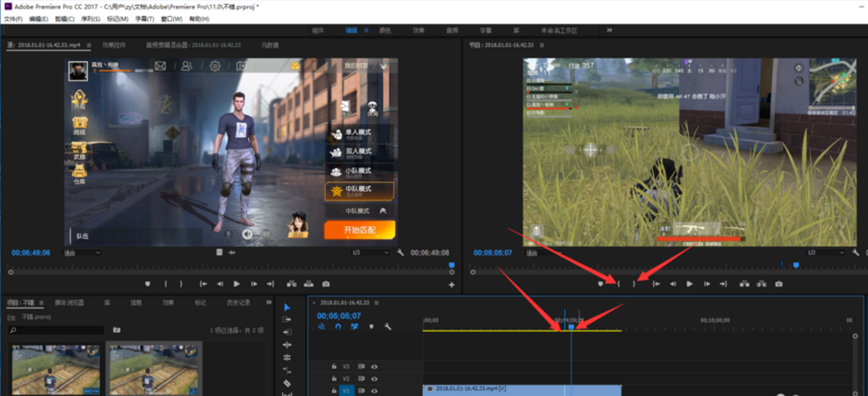This screenshot has height=396, width=868.
Task: Open the 颜色 workspace
Action: point(385,30)
